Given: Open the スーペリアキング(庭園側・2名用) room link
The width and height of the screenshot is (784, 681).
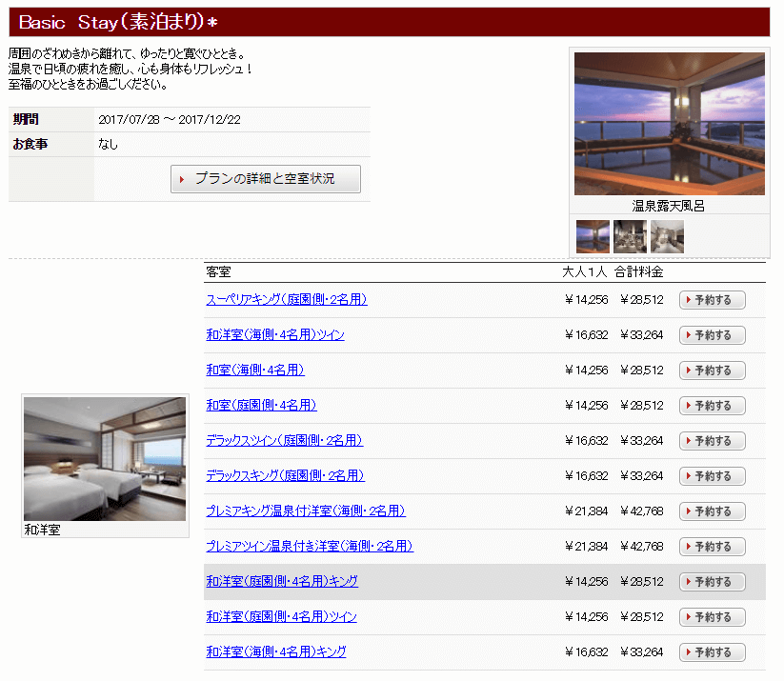Looking at the screenshot, I should (286, 300).
